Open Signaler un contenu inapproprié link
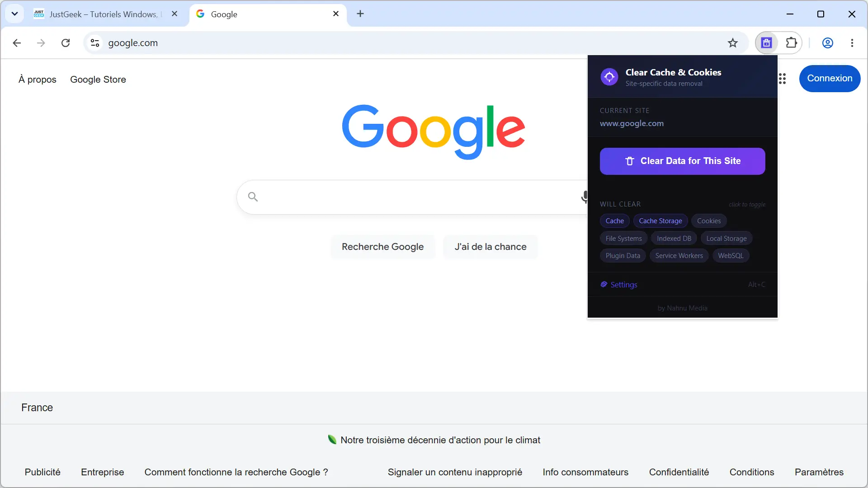The width and height of the screenshot is (868, 488). tap(455, 472)
